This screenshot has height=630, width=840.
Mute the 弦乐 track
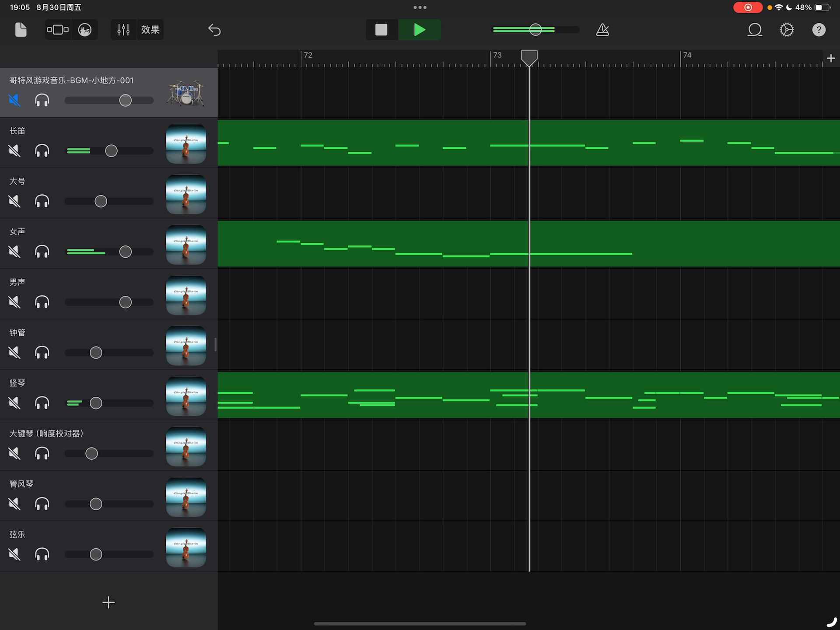click(14, 554)
